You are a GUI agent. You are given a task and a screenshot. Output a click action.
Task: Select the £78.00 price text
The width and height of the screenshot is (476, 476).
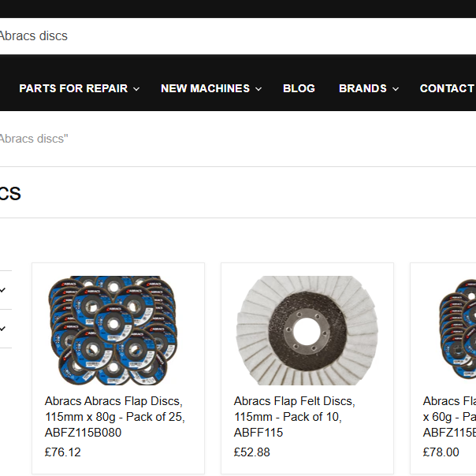(441, 452)
